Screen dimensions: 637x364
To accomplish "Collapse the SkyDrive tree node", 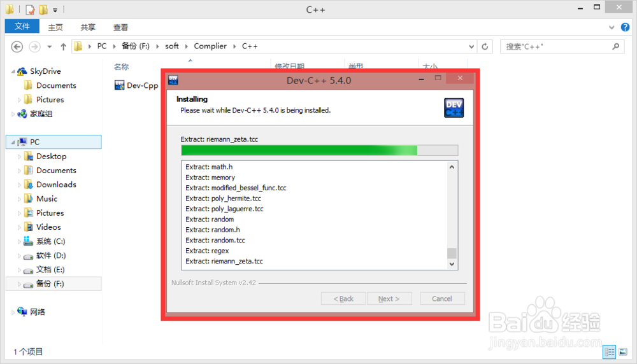I will pos(13,71).
